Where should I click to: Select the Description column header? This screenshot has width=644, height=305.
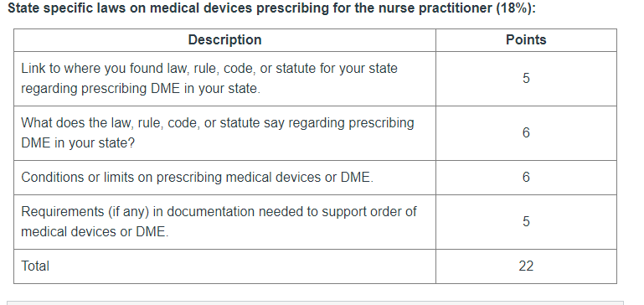224,40
